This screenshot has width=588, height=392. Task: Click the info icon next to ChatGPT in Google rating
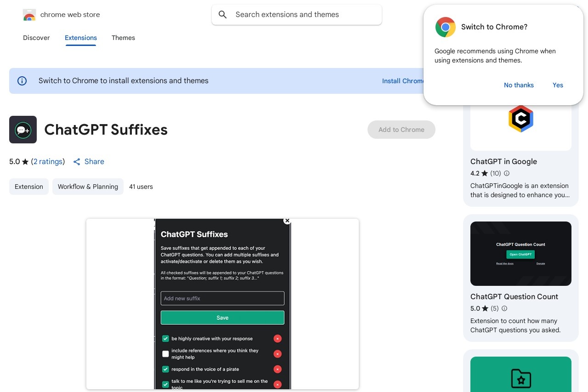(507, 173)
